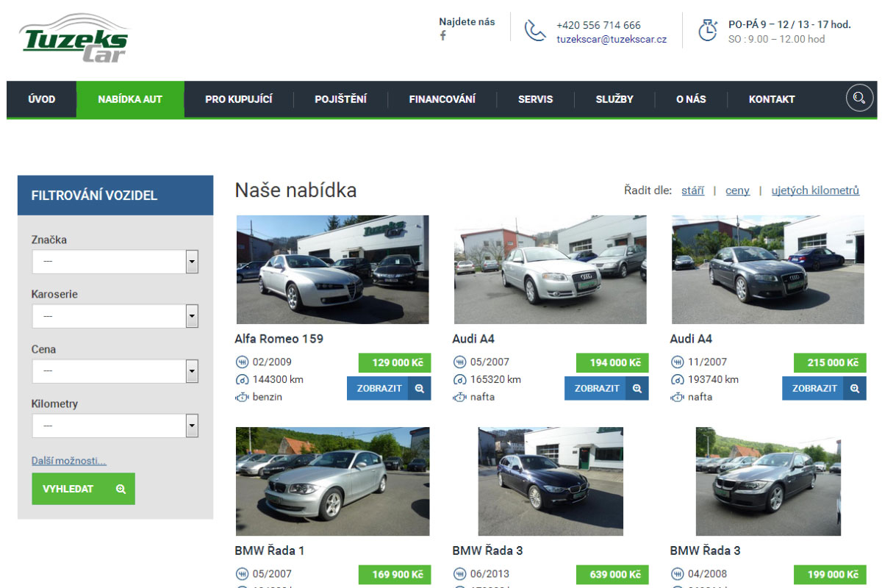The width and height of the screenshot is (882, 588).
Task: Click the date icon beside 11/2007
Action: click(677, 362)
